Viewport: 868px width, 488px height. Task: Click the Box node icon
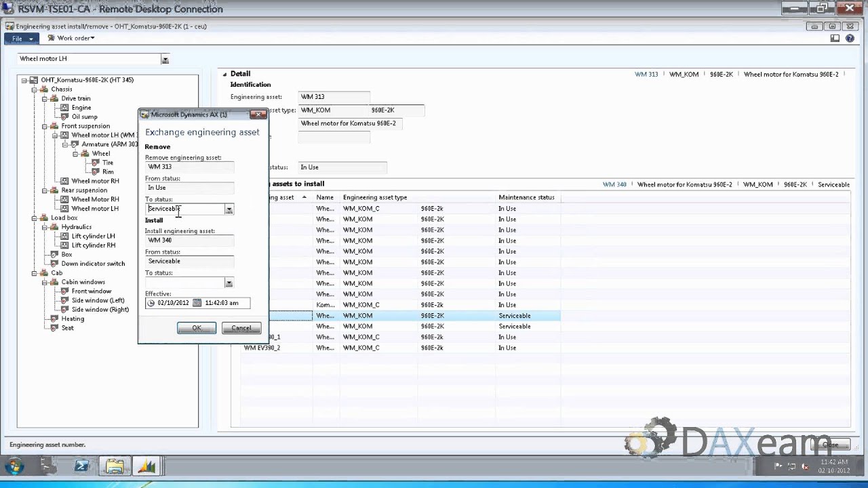coord(55,255)
